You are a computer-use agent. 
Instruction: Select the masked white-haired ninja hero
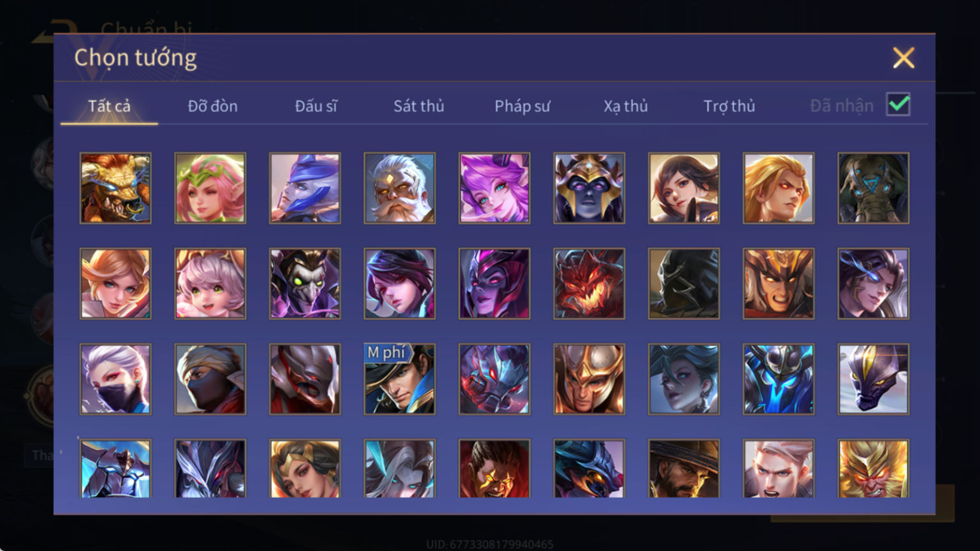coord(116,379)
